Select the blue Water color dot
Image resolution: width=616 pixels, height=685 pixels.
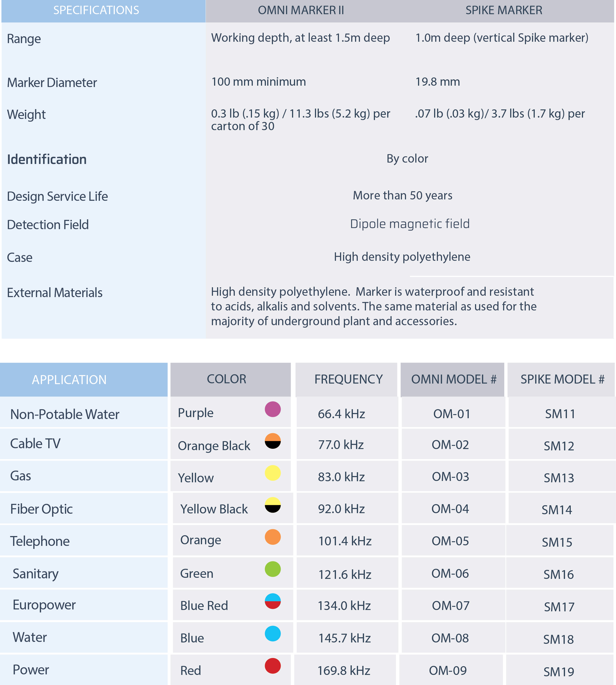272,633
